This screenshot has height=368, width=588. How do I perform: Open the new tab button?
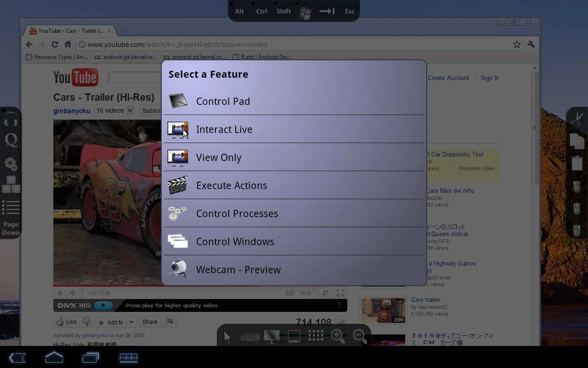coord(122,31)
